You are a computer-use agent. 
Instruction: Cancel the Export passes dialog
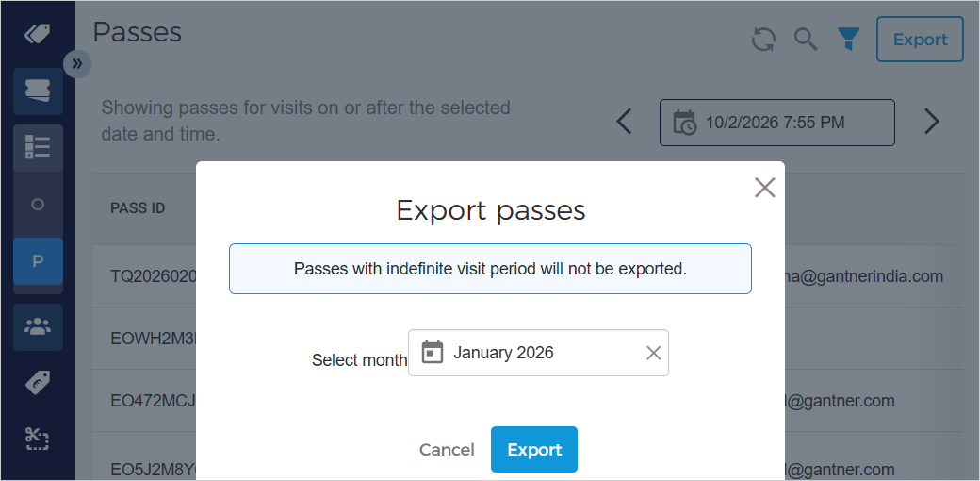447,450
